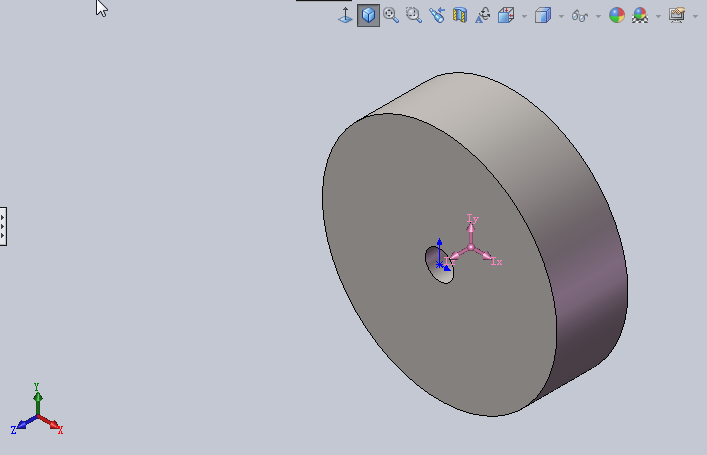
Task: Toggle the highlighted Isometric view button
Action: click(368, 15)
